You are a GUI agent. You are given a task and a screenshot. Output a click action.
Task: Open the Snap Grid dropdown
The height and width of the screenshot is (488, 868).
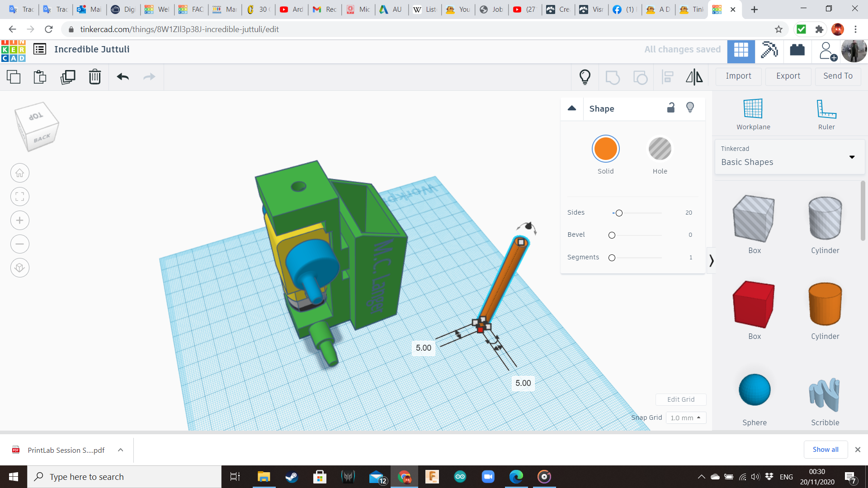pos(685,418)
